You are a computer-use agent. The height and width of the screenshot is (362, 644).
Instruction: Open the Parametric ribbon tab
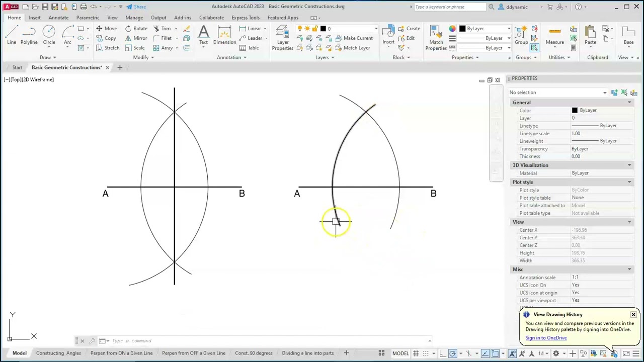[x=88, y=18]
